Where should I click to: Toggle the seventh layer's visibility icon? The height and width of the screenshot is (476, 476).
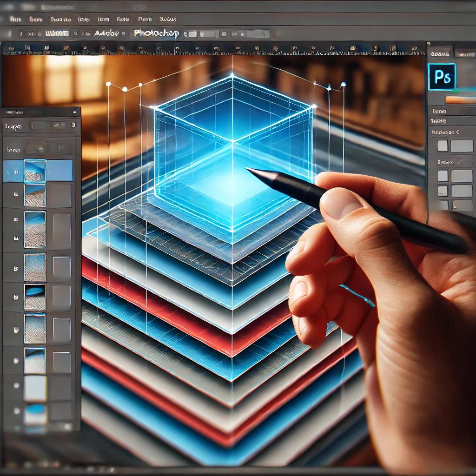[x=16, y=361]
